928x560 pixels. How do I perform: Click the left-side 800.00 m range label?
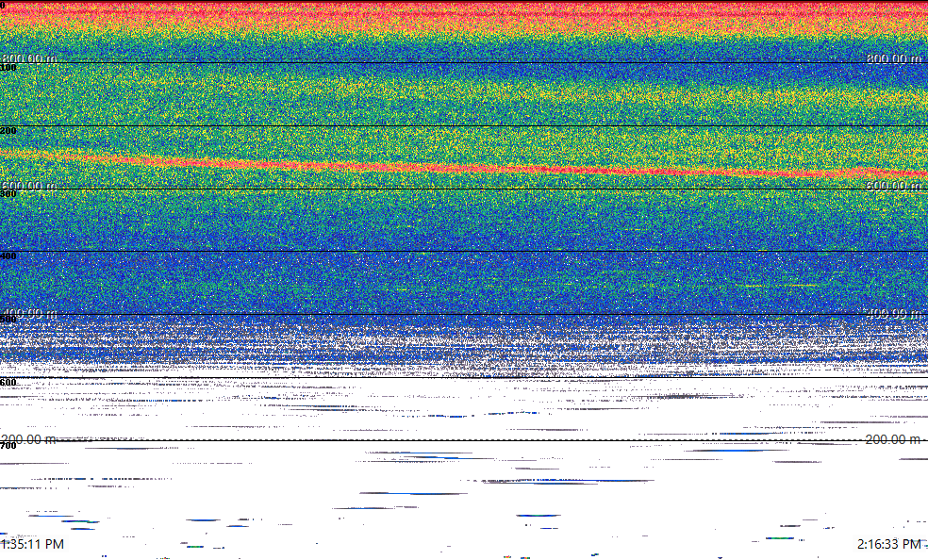pos(29,58)
